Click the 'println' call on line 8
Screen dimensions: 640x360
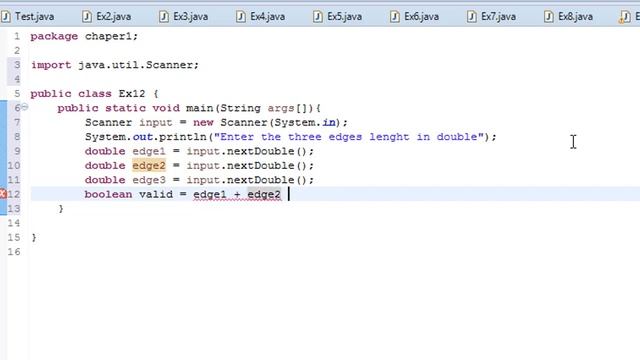[x=183, y=137]
